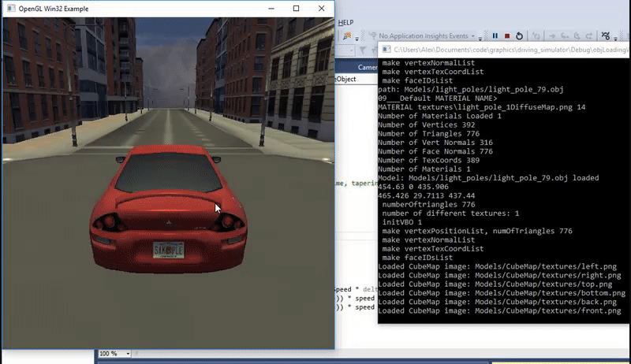631x364 pixels.
Task: Restart the debug session
Action: point(519,35)
